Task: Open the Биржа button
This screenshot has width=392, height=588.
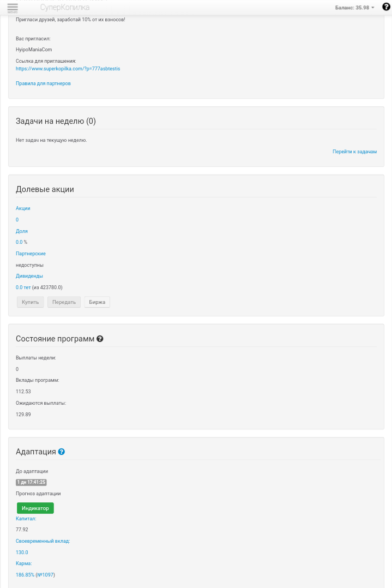Action: 97,302
